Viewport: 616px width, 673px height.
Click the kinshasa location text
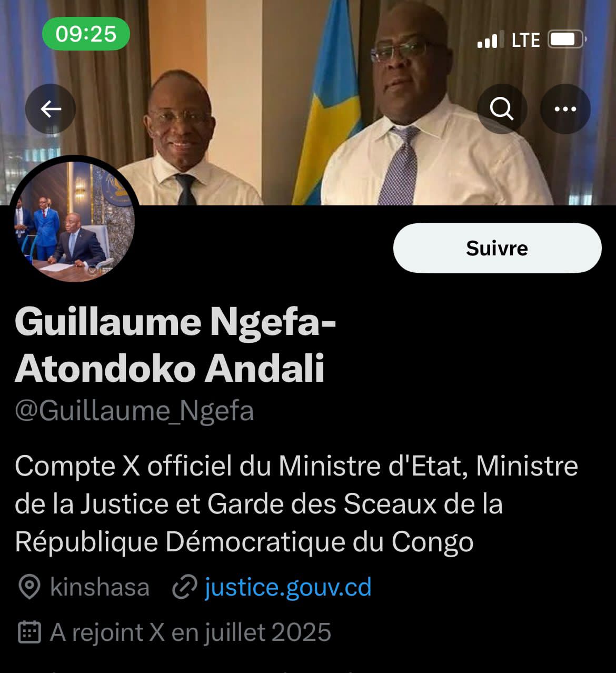tap(100, 587)
